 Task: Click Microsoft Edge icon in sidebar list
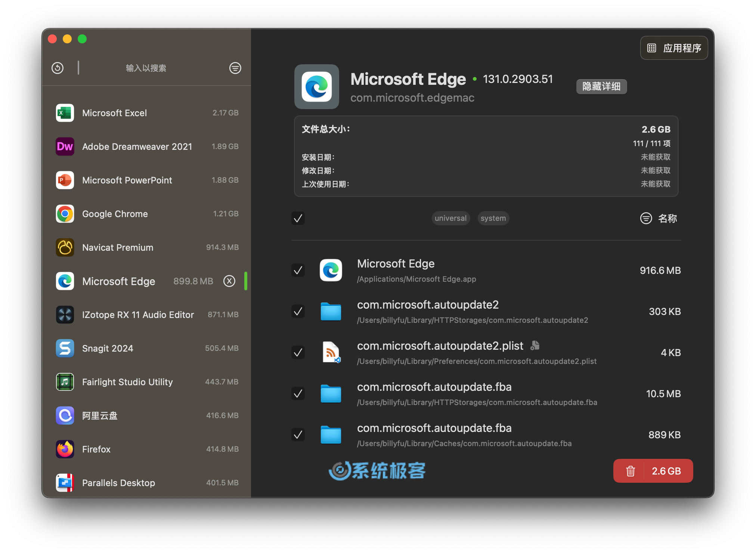click(65, 281)
